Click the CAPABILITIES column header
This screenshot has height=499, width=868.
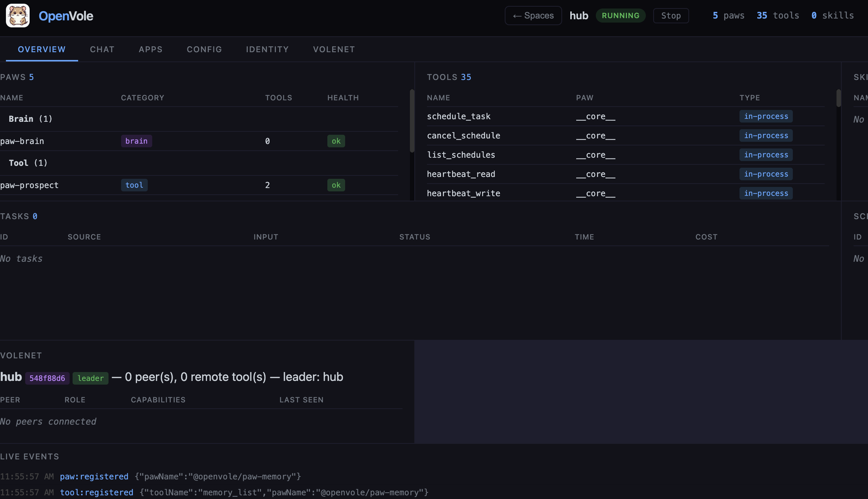point(158,400)
